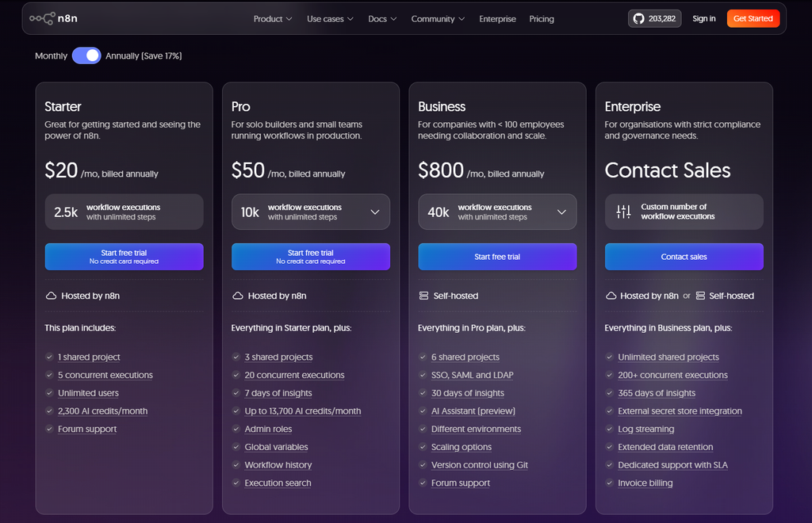Click the 5 concurrent executions link
The height and width of the screenshot is (523, 812).
(x=105, y=375)
